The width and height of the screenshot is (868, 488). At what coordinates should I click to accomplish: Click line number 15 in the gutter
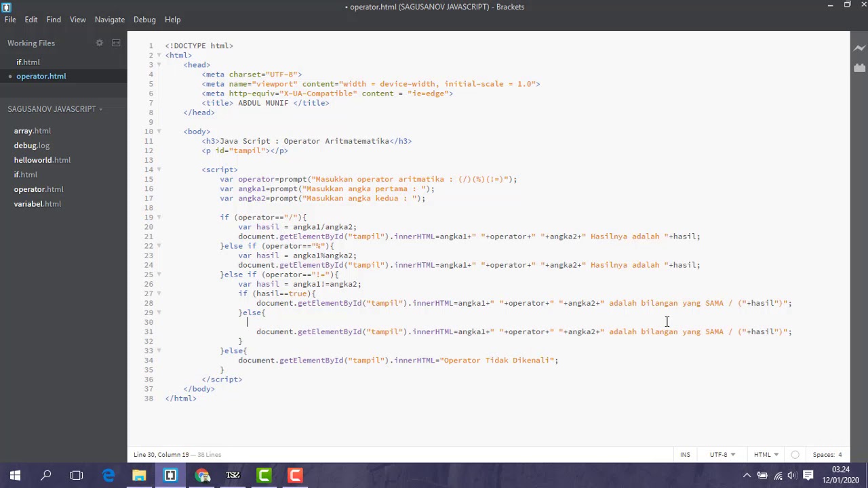[149, 180]
